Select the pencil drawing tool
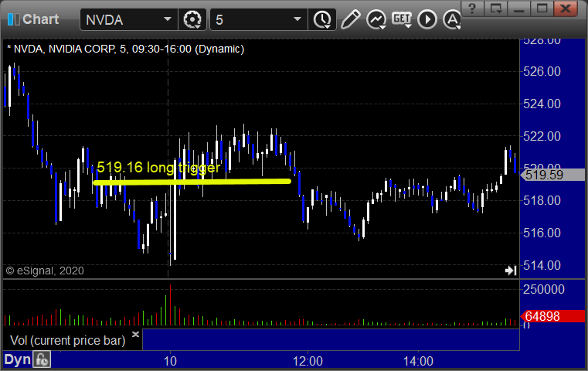This screenshot has height=371, width=588. pos(351,19)
